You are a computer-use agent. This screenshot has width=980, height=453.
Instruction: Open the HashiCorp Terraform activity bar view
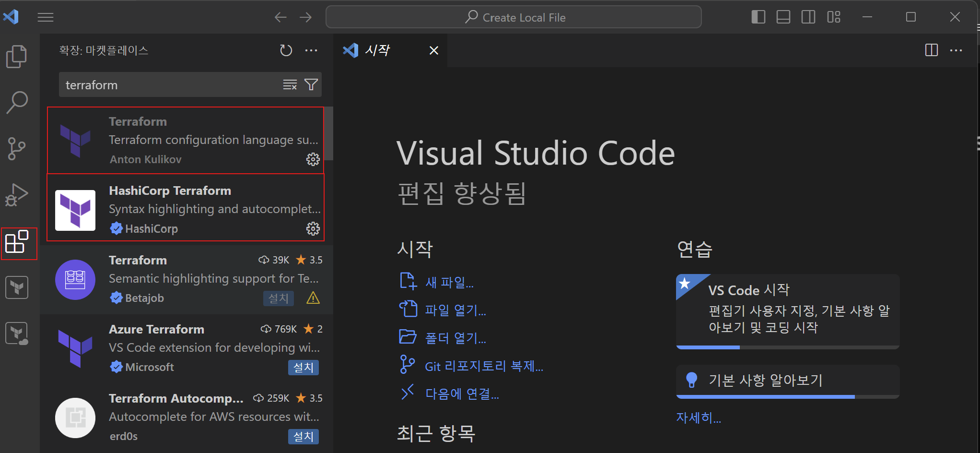(x=17, y=287)
